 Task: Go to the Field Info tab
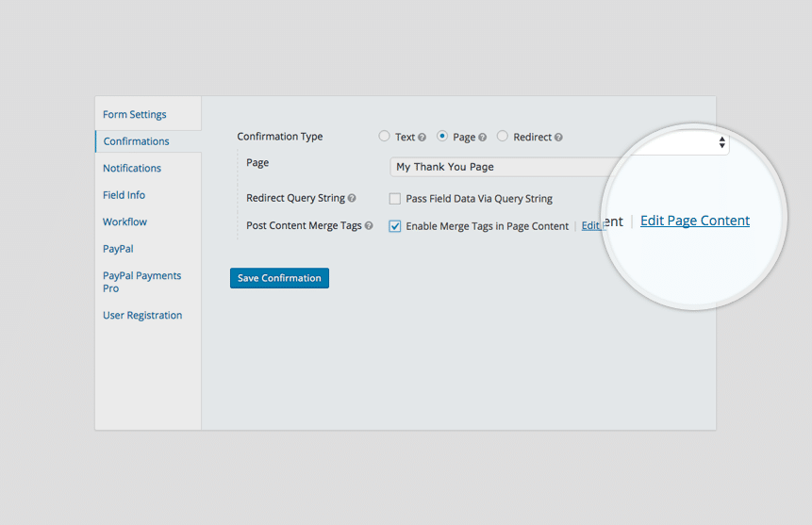coord(124,195)
